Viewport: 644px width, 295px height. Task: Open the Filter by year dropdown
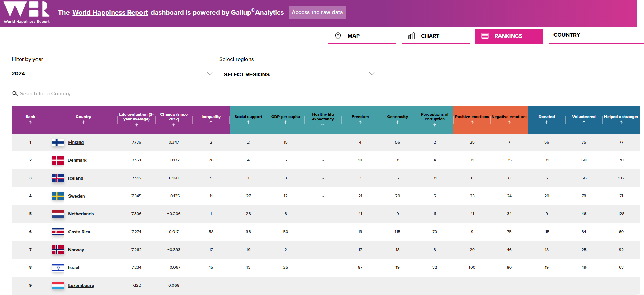[x=112, y=74]
